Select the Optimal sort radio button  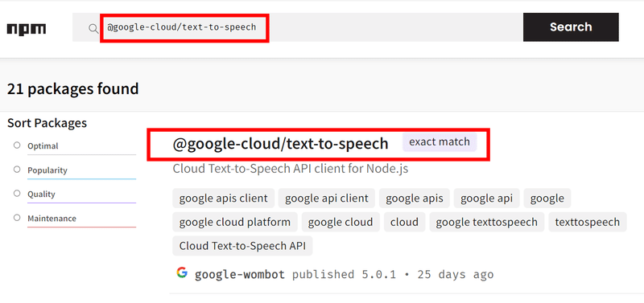pos(17,145)
